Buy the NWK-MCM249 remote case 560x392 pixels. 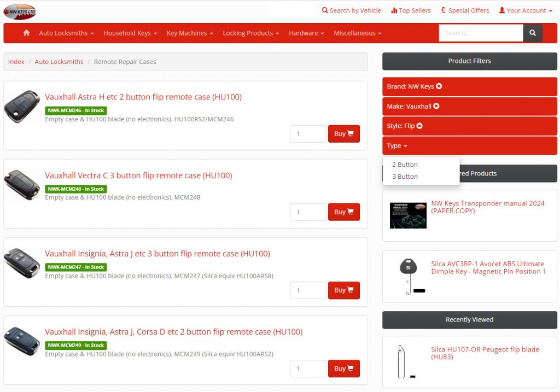point(344,368)
